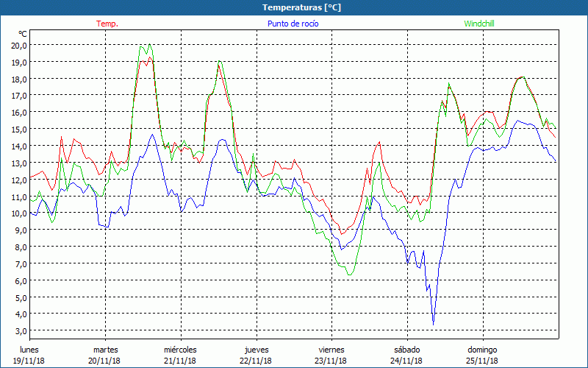Click the °C unit label on the axis
Viewport: 588px width, 368px height.
pos(23,34)
